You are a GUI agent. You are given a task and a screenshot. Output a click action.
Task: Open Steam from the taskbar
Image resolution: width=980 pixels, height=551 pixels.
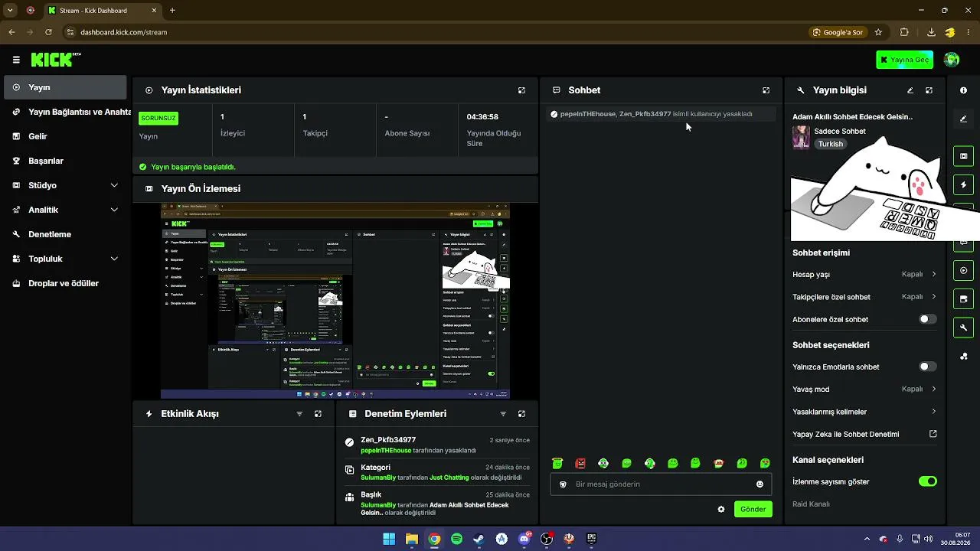(x=479, y=539)
